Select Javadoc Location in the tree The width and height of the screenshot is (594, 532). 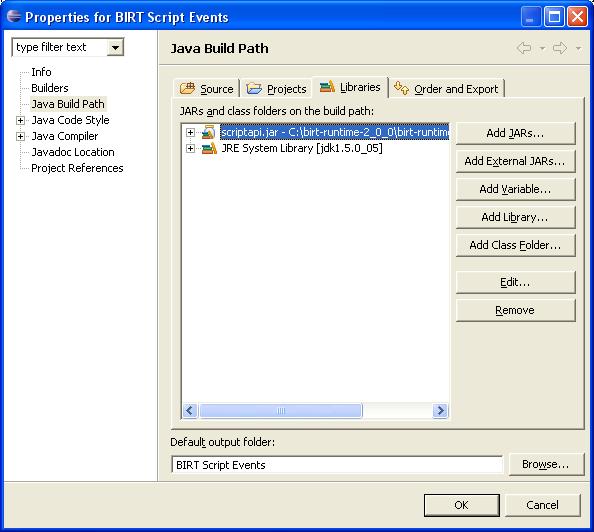tap(73, 152)
